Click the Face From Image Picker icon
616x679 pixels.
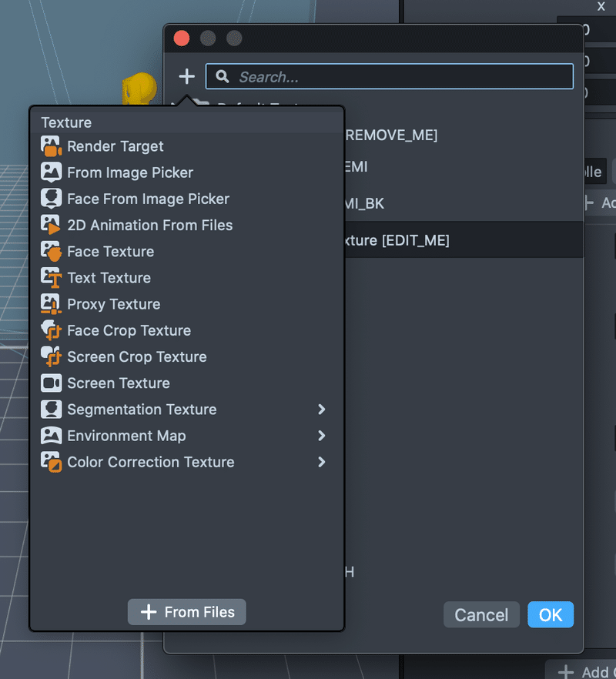(x=51, y=199)
